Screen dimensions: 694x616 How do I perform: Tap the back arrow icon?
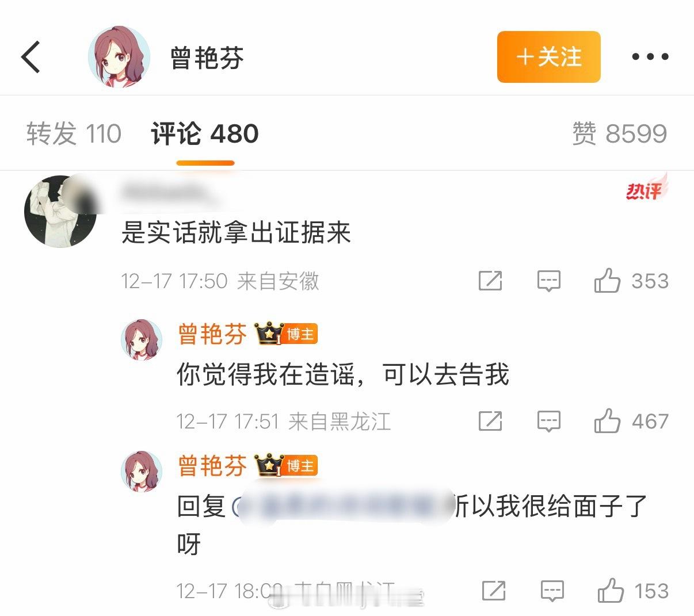[x=30, y=57]
